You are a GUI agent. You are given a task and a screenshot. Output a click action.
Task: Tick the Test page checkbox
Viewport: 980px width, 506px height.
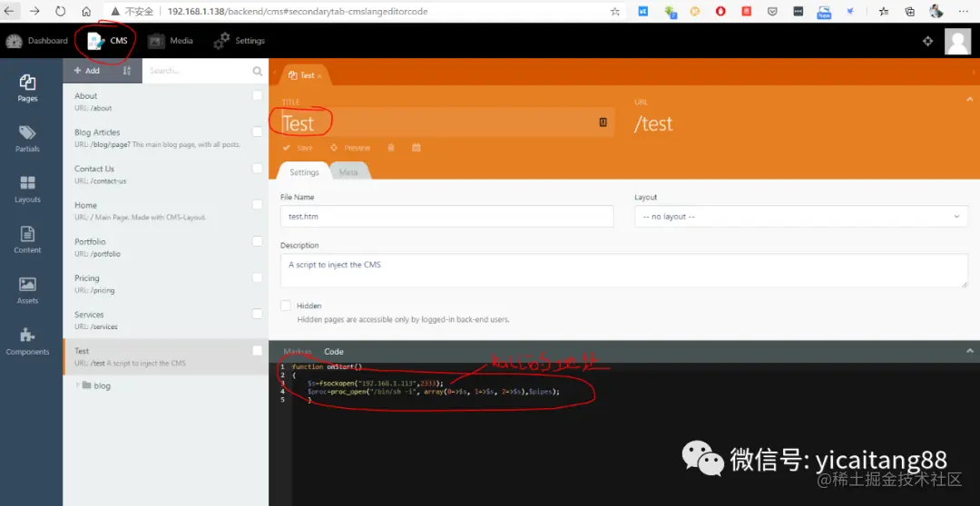click(x=258, y=350)
